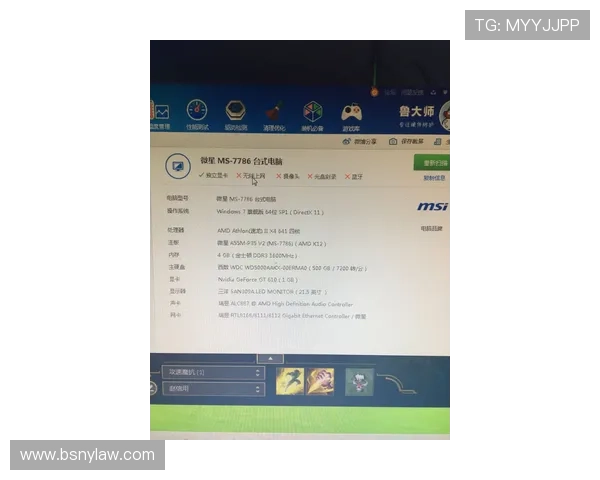600x480 pixels.
Task: Click the 'WDC WD5000AAKX' hard disk value
Action: (292, 268)
